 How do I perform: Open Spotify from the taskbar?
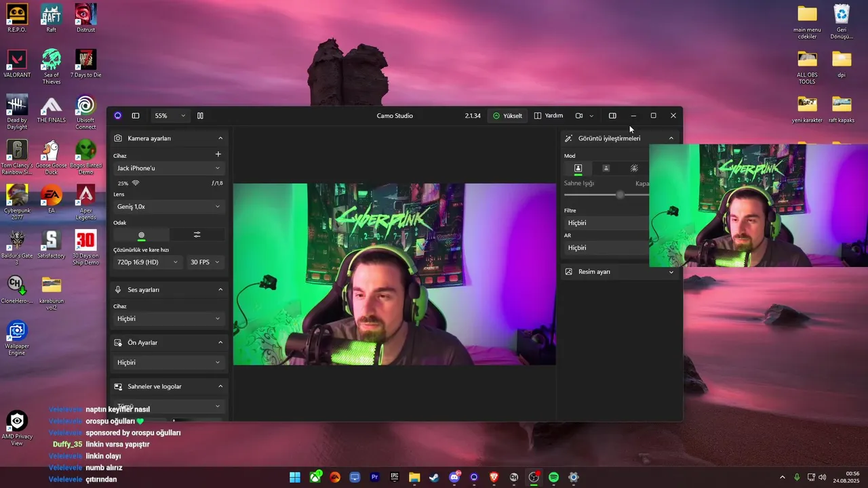pos(553,477)
